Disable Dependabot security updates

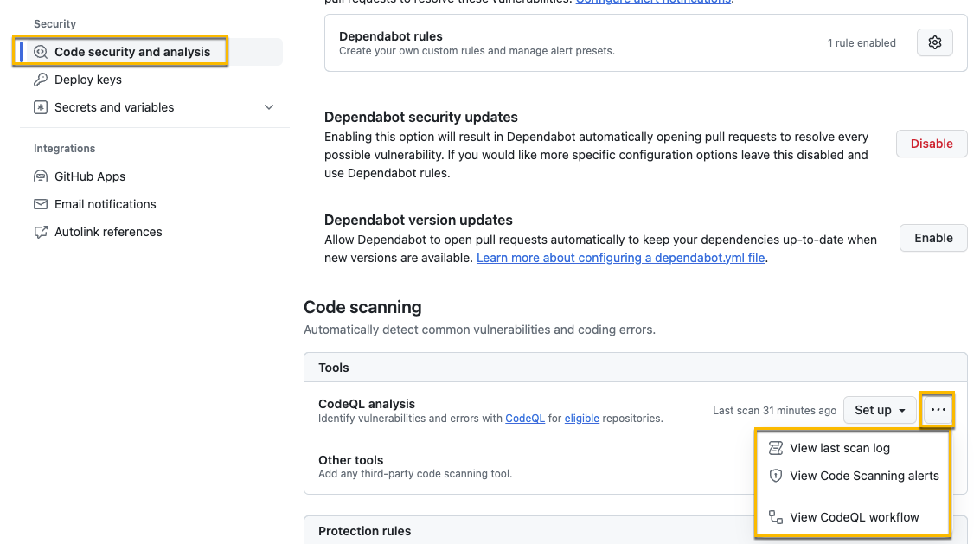click(x=932, y=144)
